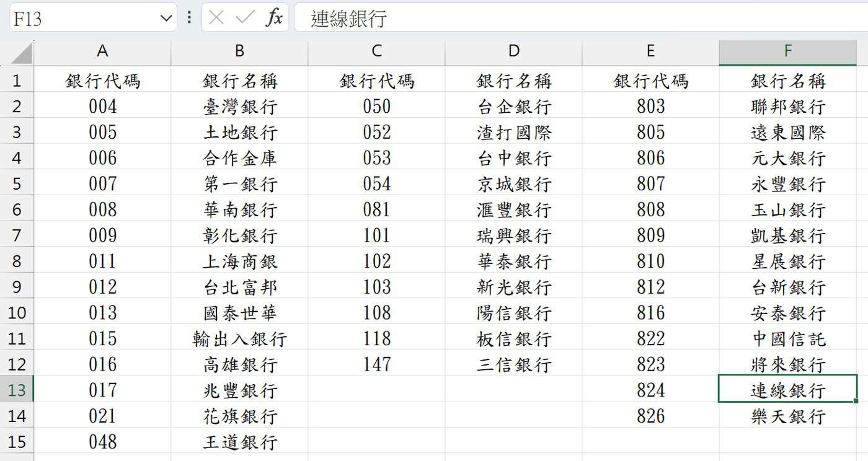
Task: Click cell with 樂天銀行
Action: pos(787,416)
